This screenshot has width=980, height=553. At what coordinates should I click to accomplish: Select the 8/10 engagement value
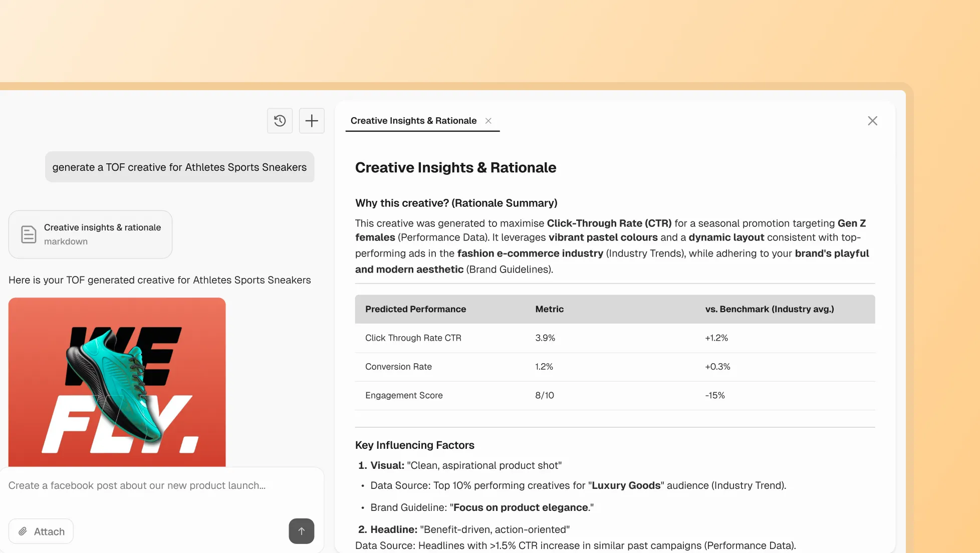545,395
